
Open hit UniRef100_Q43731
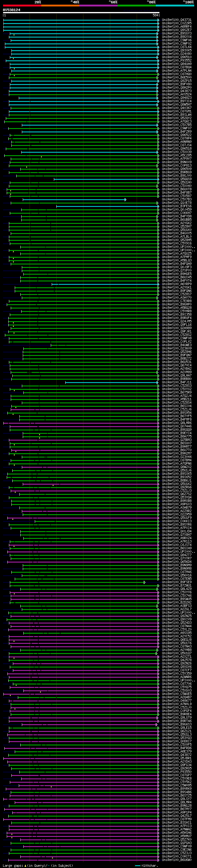[x=176, y=20]
